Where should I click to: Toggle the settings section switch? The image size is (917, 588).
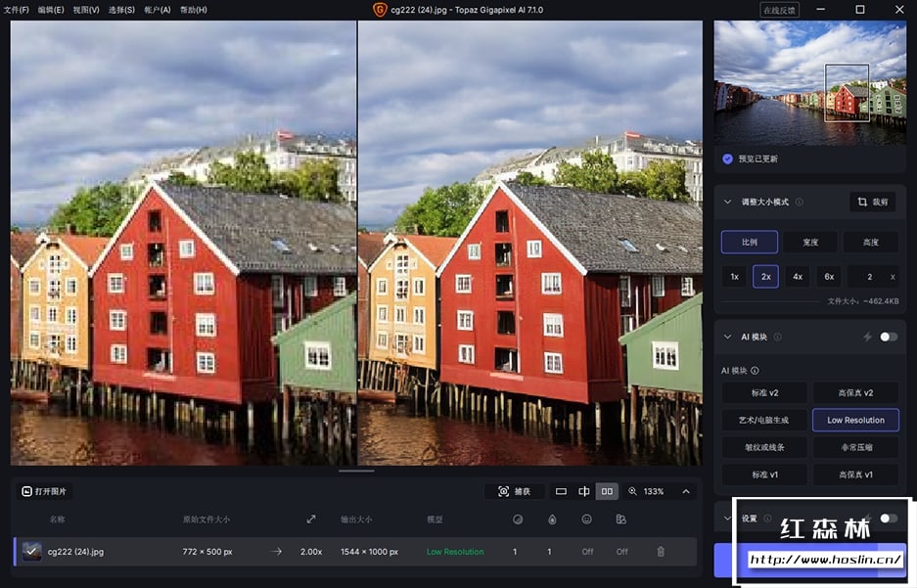click(888, 519)
